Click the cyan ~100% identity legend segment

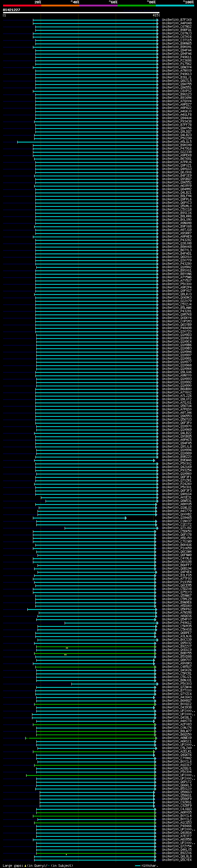coord(175,6)
